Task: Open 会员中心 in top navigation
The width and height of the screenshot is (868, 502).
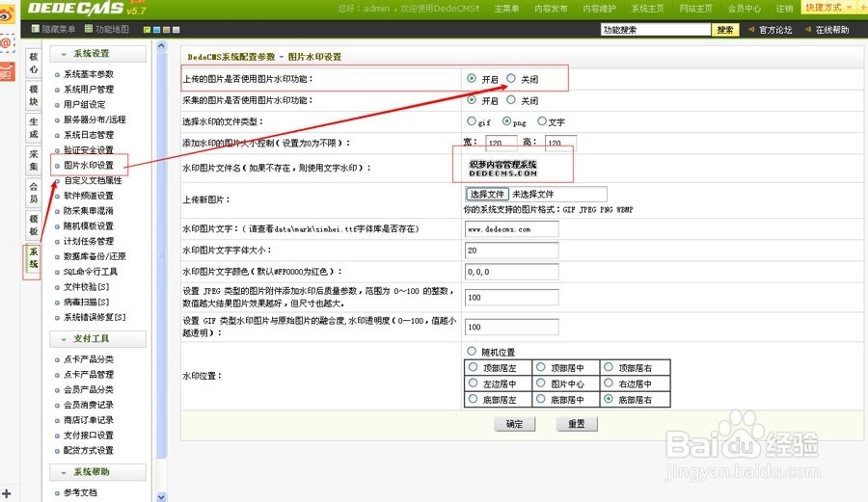Action: (x=744, y=9)
